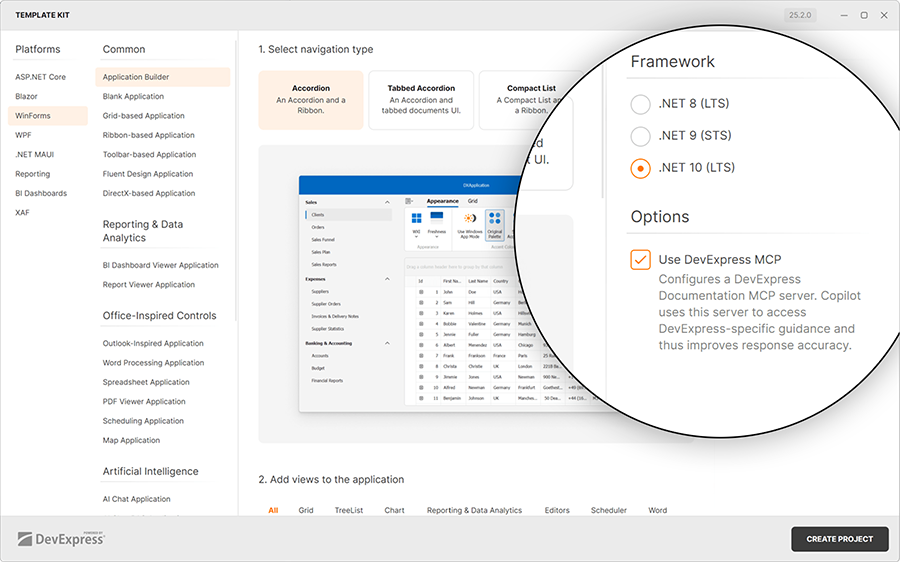Viewport: 900px width, 562px height.
Task: Select ASP.NET Core platform
Action: [40, 77]
